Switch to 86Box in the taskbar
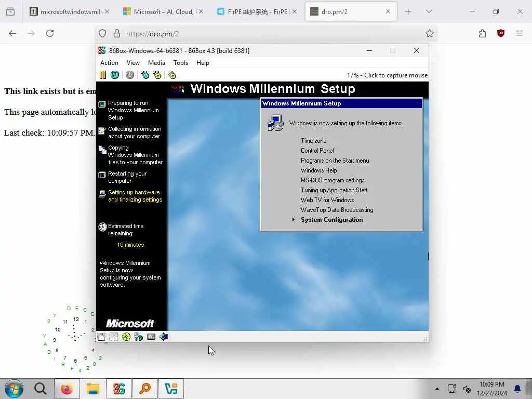532x399 pixels. pyautogui.click(x=119, y=389)
